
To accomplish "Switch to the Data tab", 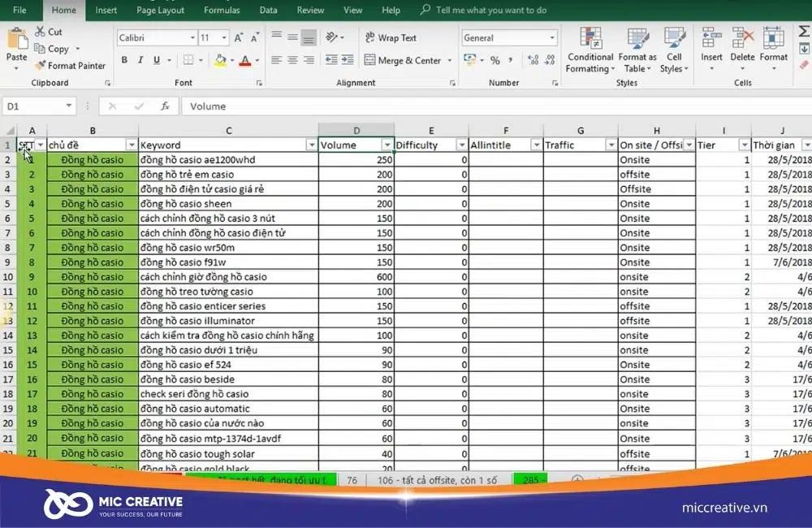I will (x=268, y=10).
